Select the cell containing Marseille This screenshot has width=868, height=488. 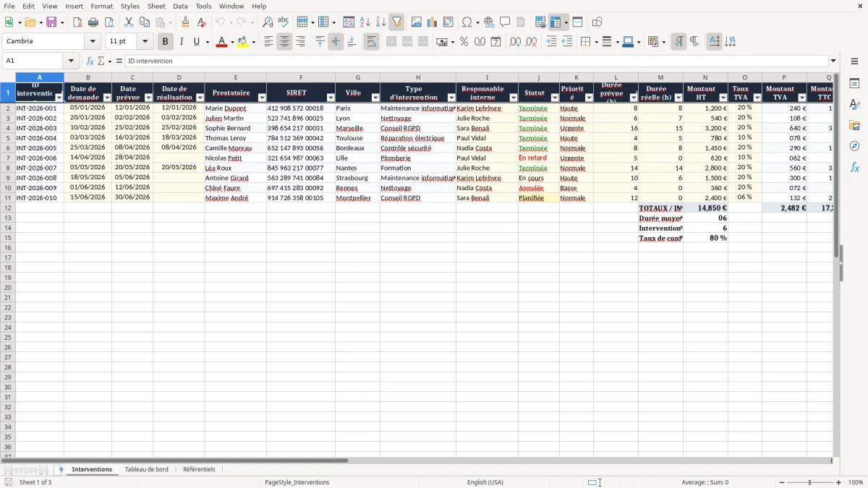pyautogui.click(x=357, y=128)
